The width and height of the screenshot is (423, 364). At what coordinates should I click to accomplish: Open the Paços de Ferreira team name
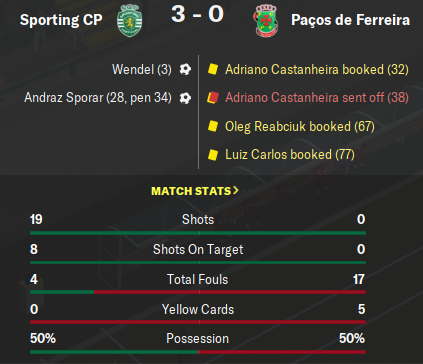point(350,20)
